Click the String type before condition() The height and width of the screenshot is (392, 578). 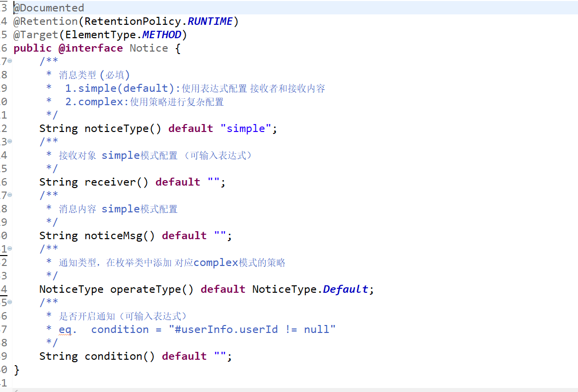point(59,356)
